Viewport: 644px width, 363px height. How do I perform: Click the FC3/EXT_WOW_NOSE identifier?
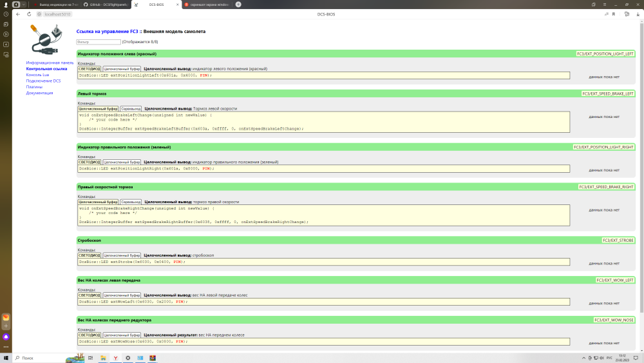coord(614,320)
